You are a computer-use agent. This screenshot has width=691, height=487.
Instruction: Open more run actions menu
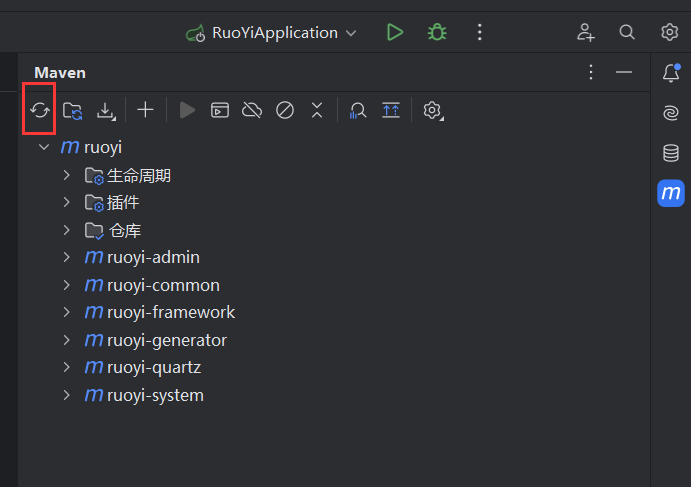pyautogui.click(x=480, y=32)
